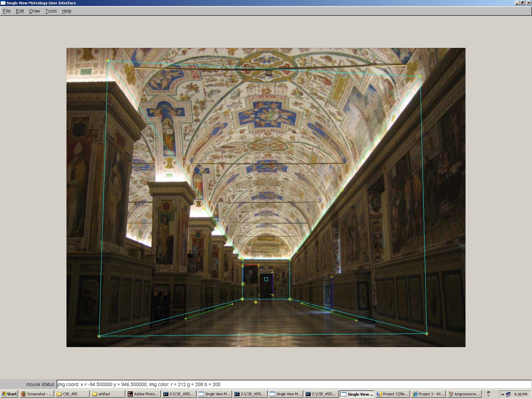Expand the hidden system tray icons arrow
The height and width of the screenshot is (399, 532).
(x=503, y=394)
